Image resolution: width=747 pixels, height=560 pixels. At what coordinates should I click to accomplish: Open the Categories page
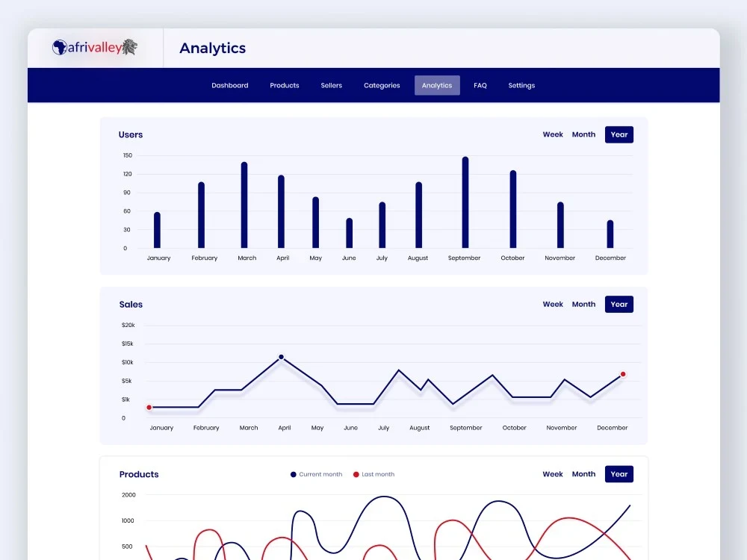tap(382, 85)
